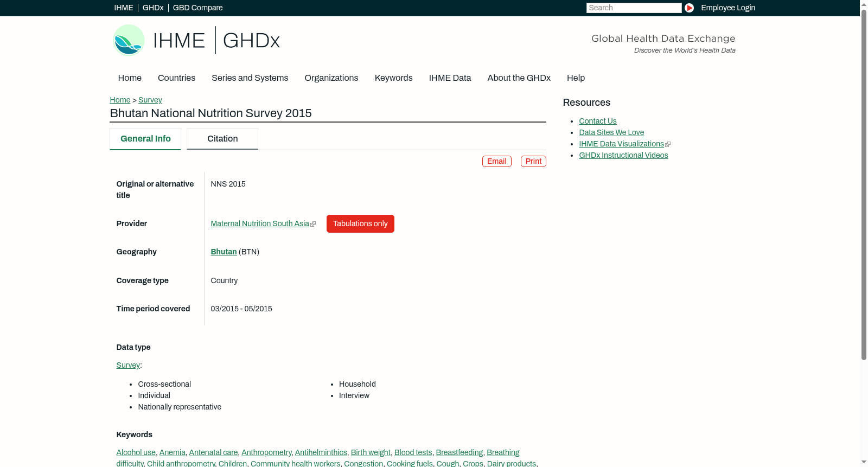Open Employee Login
The height and width of the screenshot is (467, 868).
(728, 8)
